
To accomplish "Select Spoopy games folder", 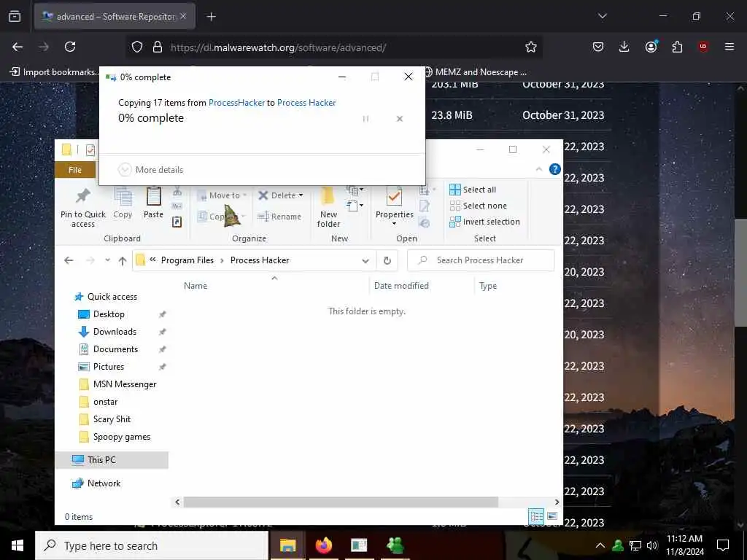I will (122, 437).
